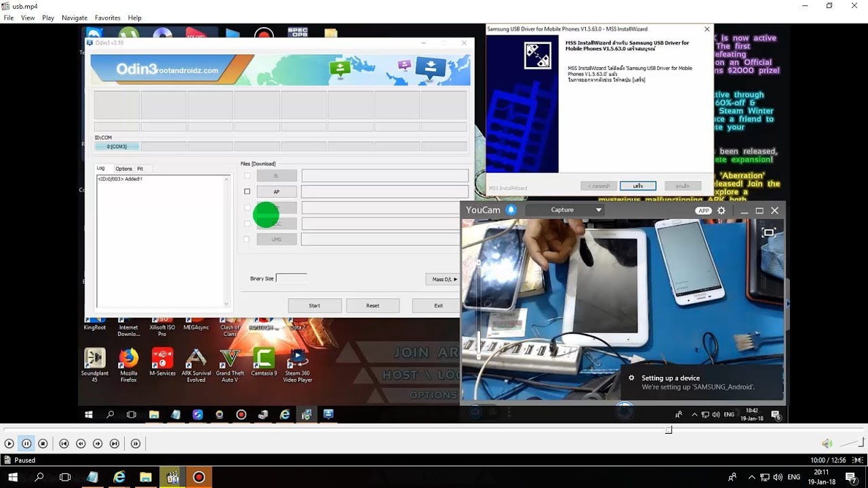Open YouCam settings gear

point(722,211)
